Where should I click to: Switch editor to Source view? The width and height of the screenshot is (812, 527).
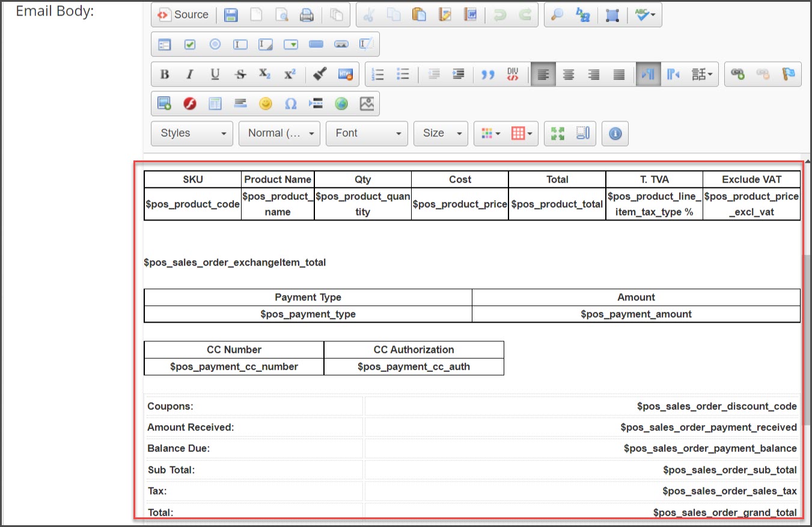coord(183,15)
